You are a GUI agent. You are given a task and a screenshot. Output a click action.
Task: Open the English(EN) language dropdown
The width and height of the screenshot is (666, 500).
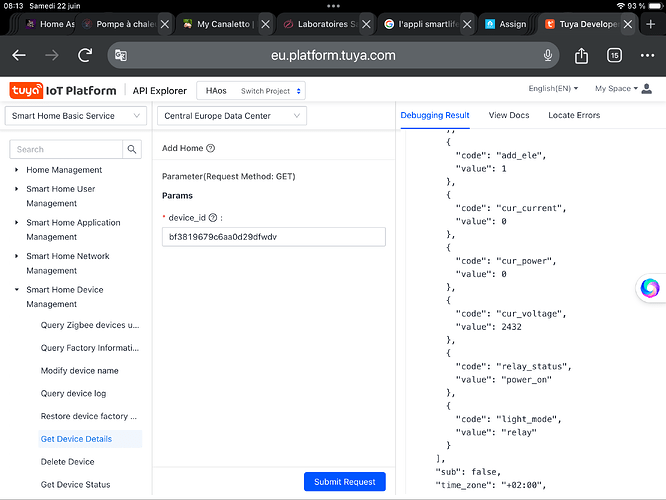pos(553,88)
